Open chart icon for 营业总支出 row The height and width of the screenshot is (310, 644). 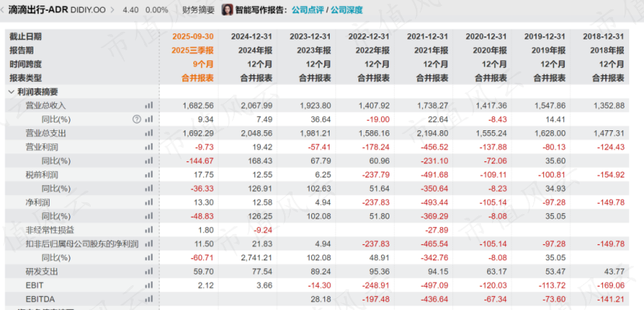coord(149,133)
